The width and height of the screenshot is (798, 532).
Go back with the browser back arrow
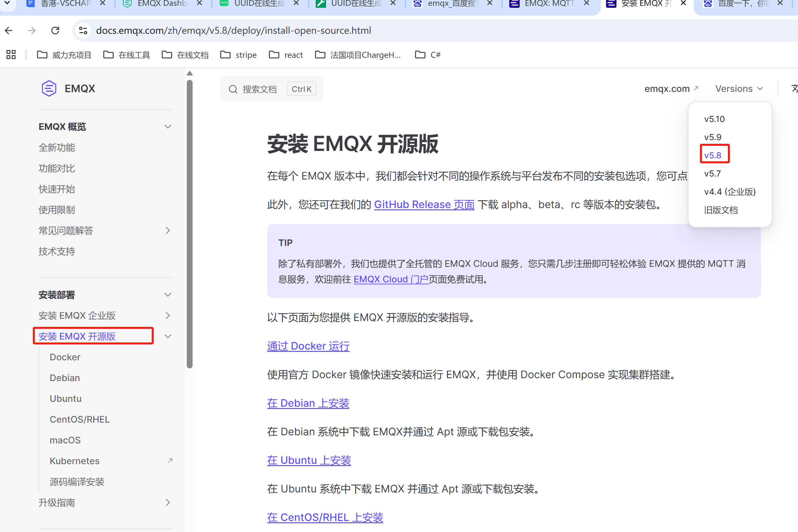click(x=9, y=31)
